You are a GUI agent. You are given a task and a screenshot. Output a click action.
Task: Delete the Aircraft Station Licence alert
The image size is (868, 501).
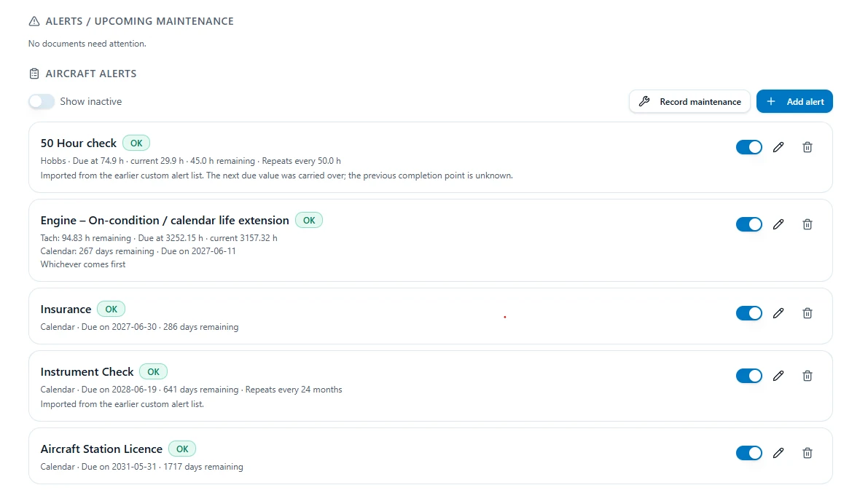(x=807, y=453)
